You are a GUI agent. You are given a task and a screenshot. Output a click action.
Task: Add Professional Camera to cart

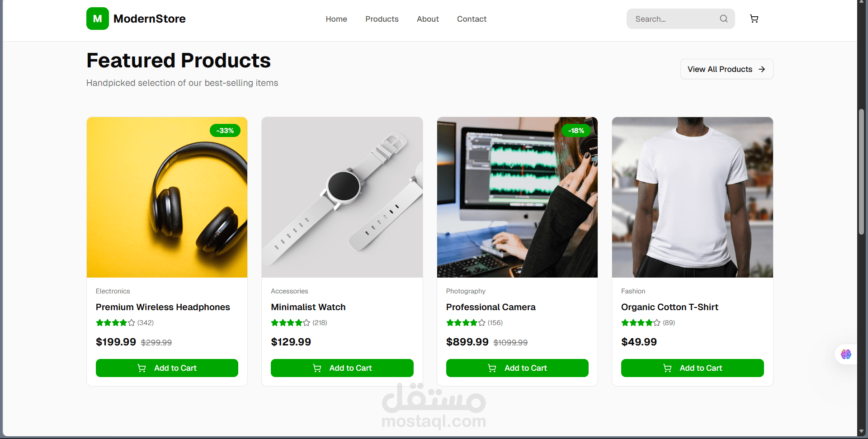pyautogui.click(x=517, y=368)
